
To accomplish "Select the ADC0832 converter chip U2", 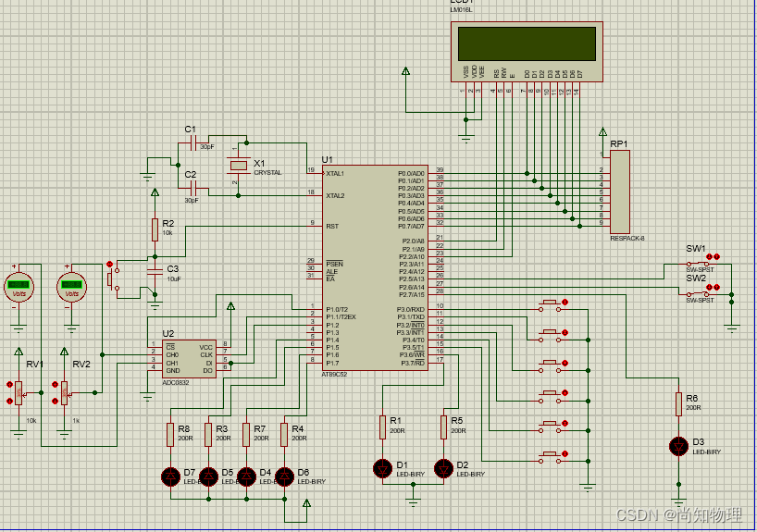I will tap(189, 359).
